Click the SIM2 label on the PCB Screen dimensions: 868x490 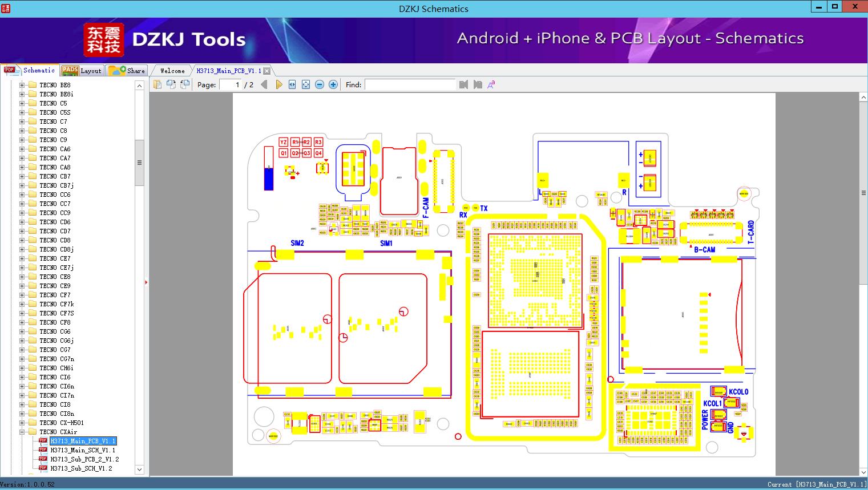tap(297, 243)
